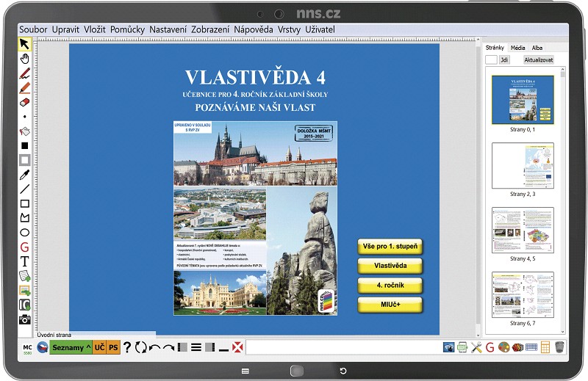The image size is (588, 381).
Task: Open the calculator icon in bottom toolbar
Action: pyautogui.click(x=545, y=347)
